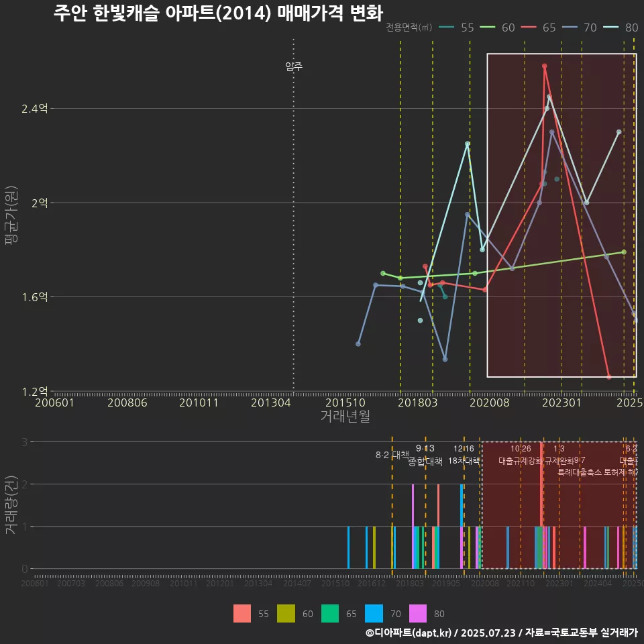Click the 2억 y-axis label
The height and width of the screenshot is (644, 644).
point(40,203)
